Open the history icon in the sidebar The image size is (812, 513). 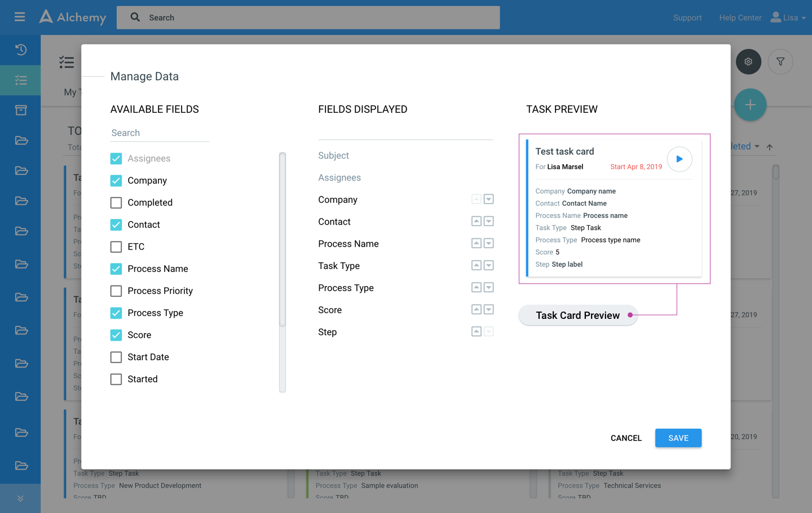point(21,50)
